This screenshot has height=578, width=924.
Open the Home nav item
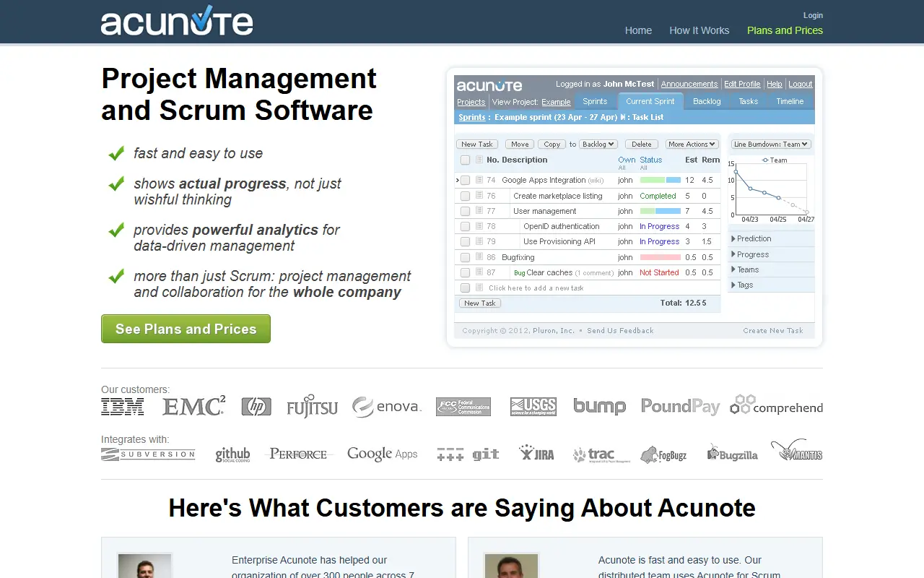tap(638, 30)
